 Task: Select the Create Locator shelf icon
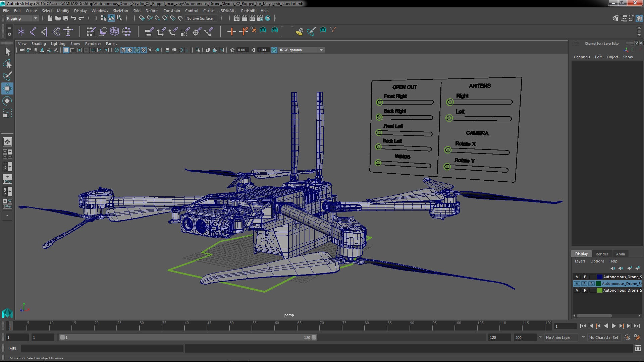click(21, 32)
